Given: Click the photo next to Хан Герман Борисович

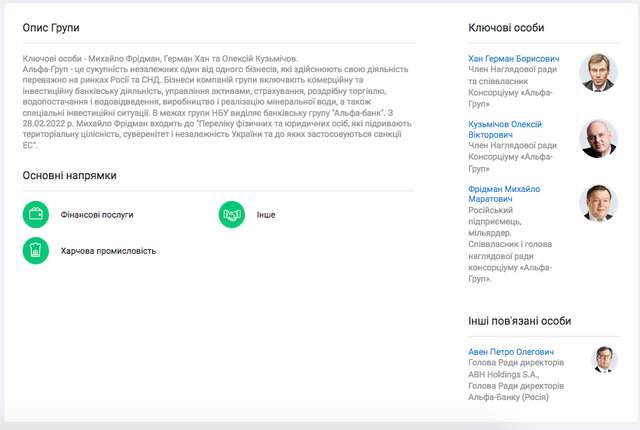Looking at the screenshot, I should pyautogui.click(x=599, y=73).
